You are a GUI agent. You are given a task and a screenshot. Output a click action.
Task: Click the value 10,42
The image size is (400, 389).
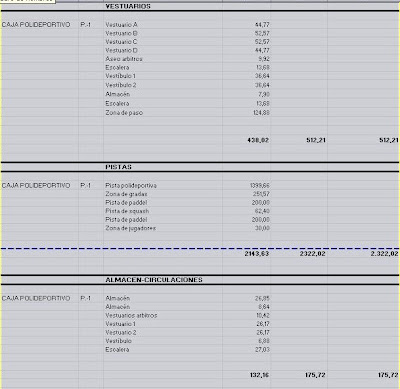[x=263, y=315]
